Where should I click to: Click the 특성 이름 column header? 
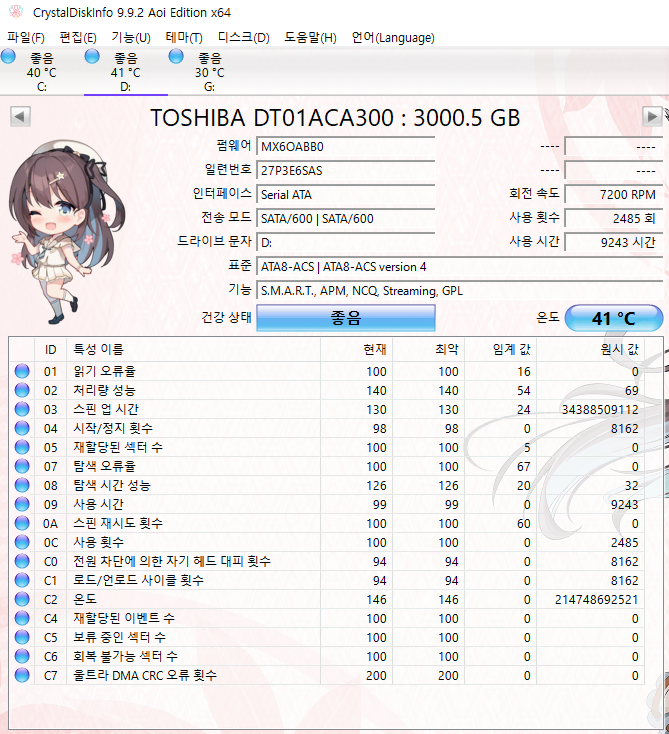point(193,349)
